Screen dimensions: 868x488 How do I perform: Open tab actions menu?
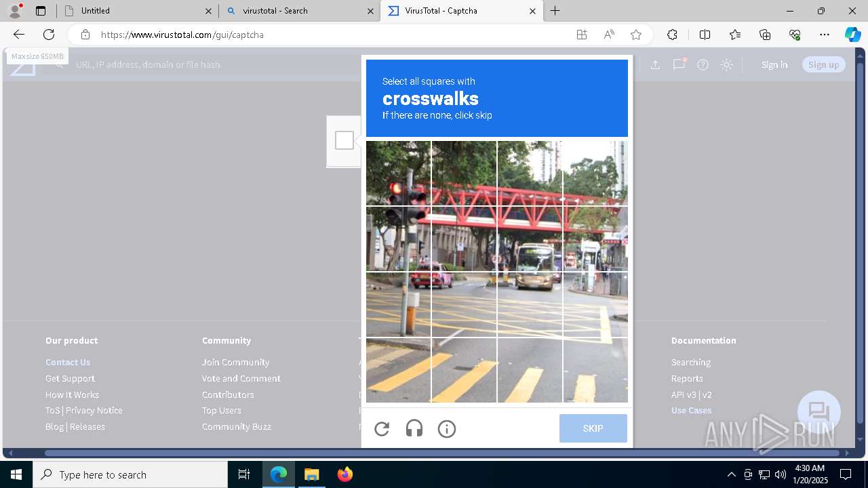41,11
